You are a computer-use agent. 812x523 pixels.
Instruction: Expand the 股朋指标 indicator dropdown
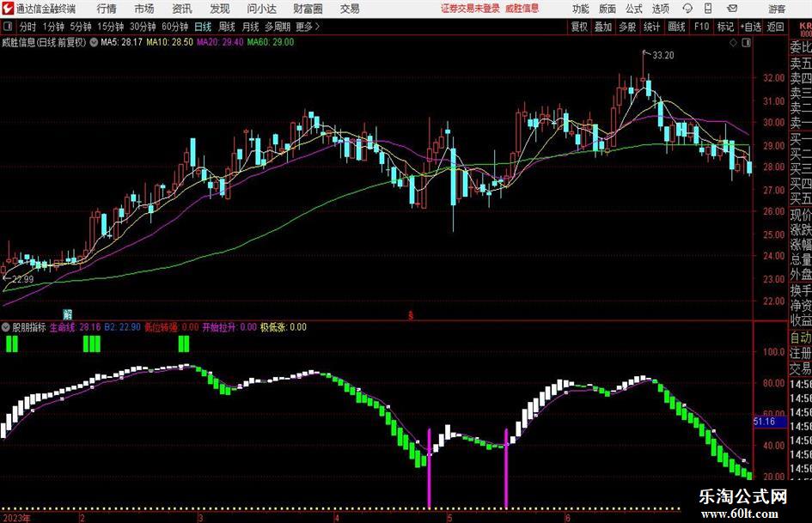coord(6,327)
